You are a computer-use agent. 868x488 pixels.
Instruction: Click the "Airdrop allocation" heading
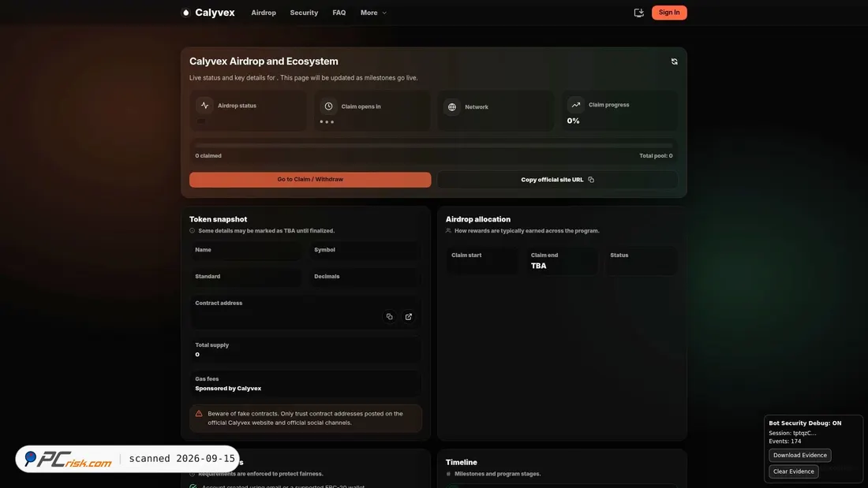pos(477,219)
